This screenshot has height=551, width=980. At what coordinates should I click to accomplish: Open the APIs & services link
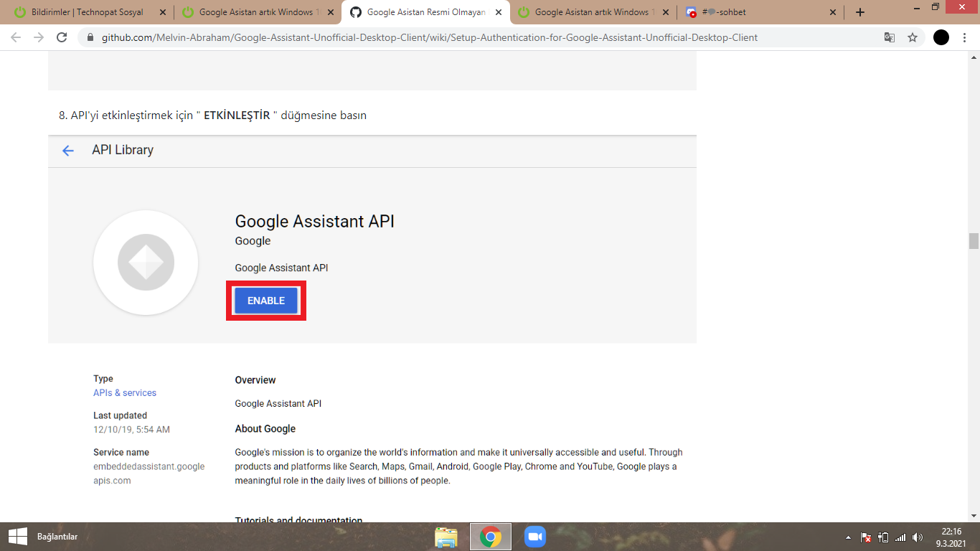pos(125,393)
